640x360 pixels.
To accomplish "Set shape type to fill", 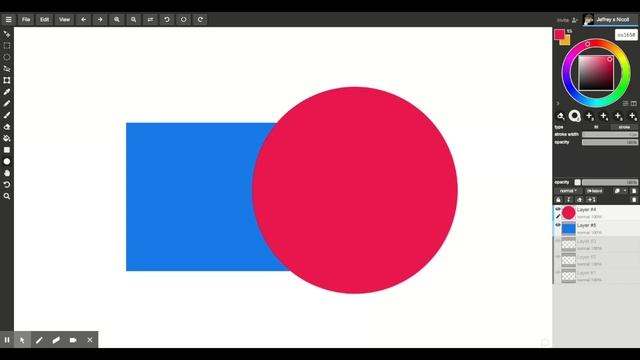I will [596, 127].
